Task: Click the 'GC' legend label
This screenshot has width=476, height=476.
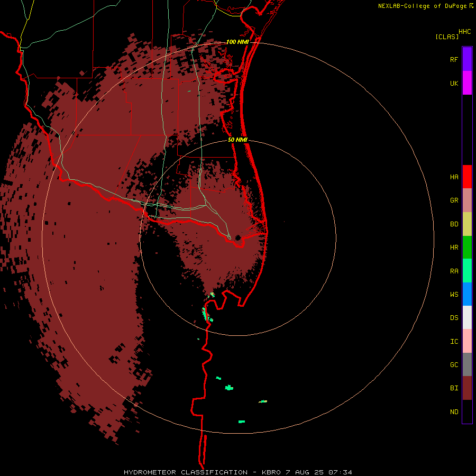Action: coord(454,364)
